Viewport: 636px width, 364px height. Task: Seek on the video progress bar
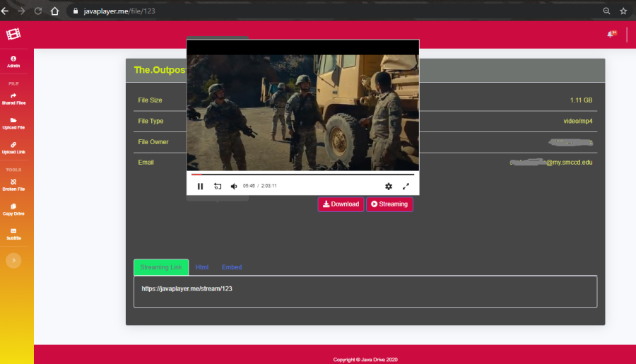pyautogui.click(x=302, y=175)
